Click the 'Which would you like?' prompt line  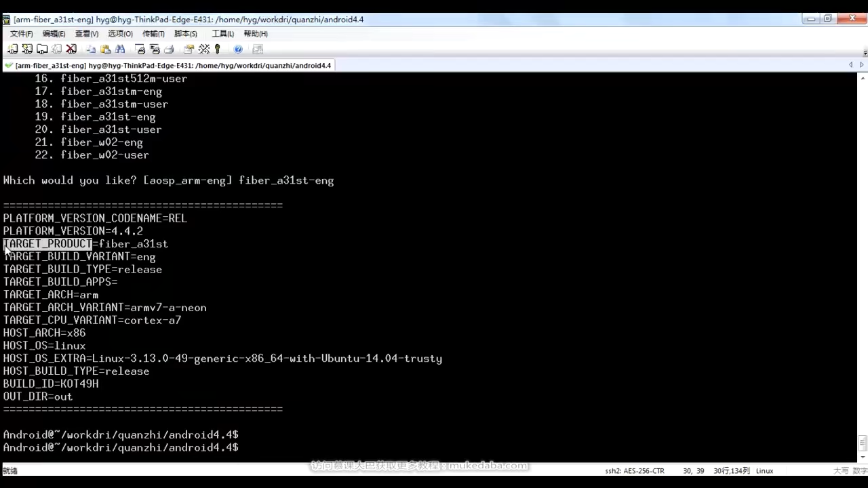point(168,180)
